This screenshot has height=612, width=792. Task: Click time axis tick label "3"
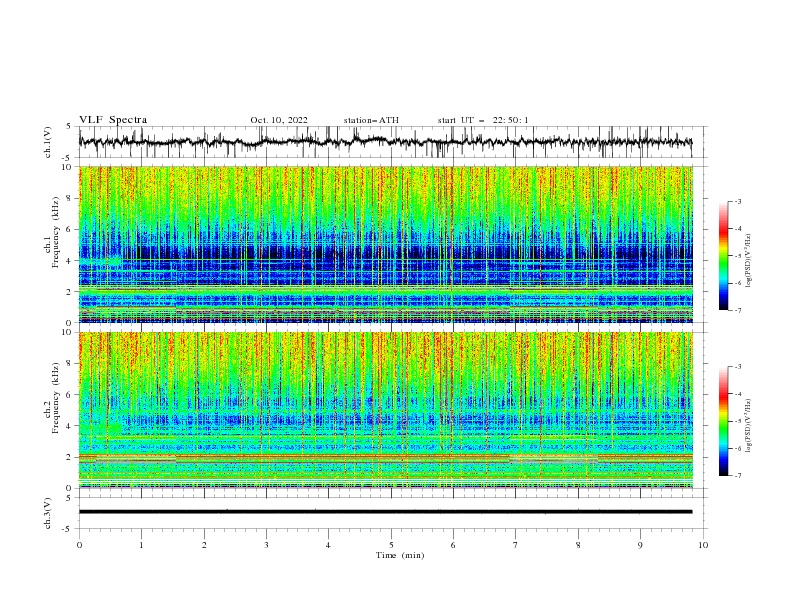point(266,545)
